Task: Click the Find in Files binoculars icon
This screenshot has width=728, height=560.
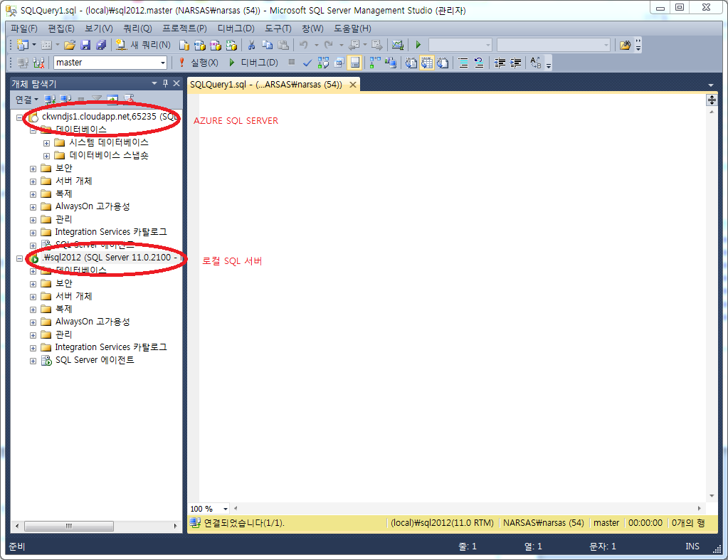Action: (x=625, y=45)
